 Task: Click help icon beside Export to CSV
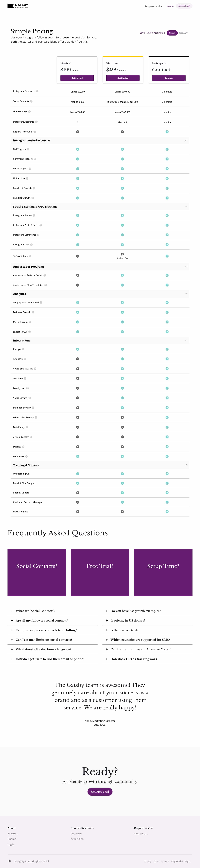(30, 332)
